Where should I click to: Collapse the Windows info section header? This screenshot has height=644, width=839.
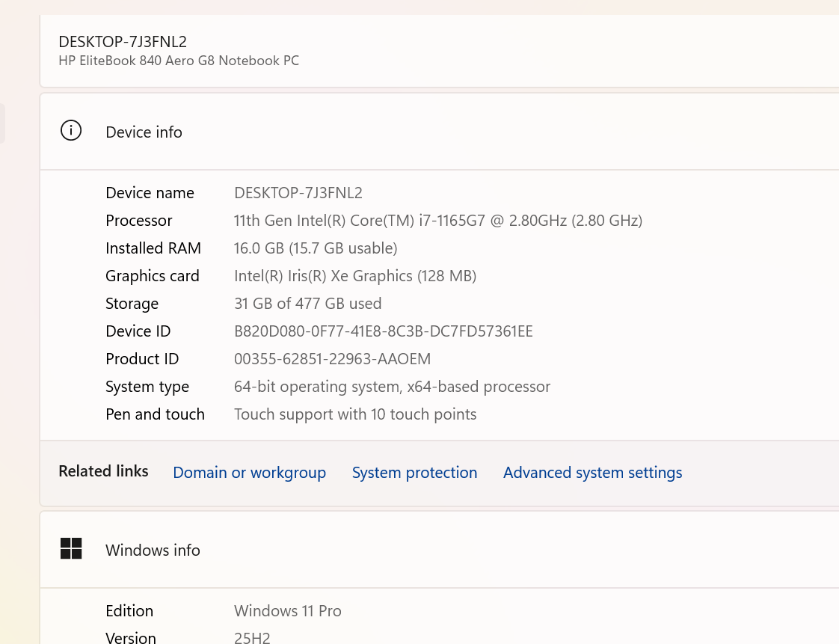point(439,550)
